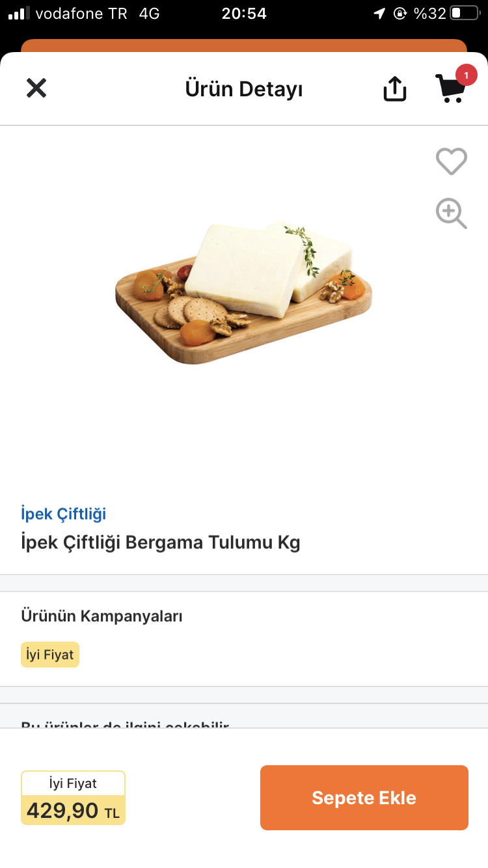Add product to favorites with heart icon
Image resolution: width=488 pixels, height=868 pixels.
tap(452, 161)
